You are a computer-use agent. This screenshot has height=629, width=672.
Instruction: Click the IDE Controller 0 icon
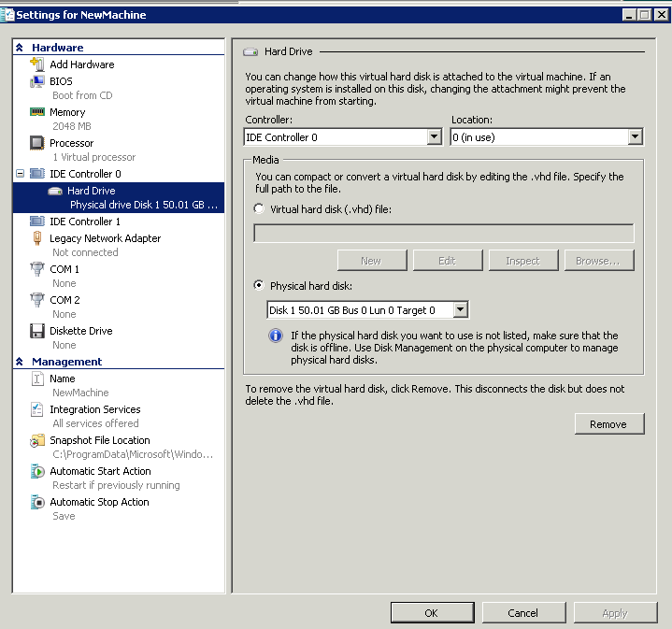[x=37, y=174]
